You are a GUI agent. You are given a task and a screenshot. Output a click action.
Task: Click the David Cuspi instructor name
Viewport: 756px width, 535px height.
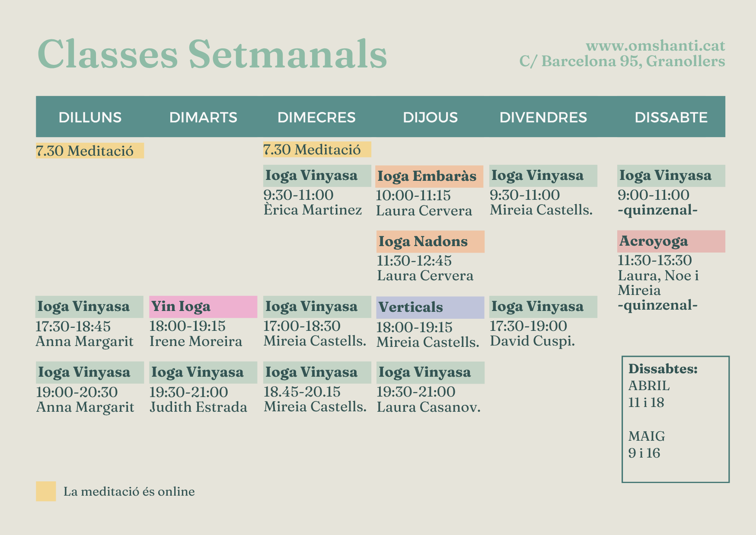coord(532,341)
